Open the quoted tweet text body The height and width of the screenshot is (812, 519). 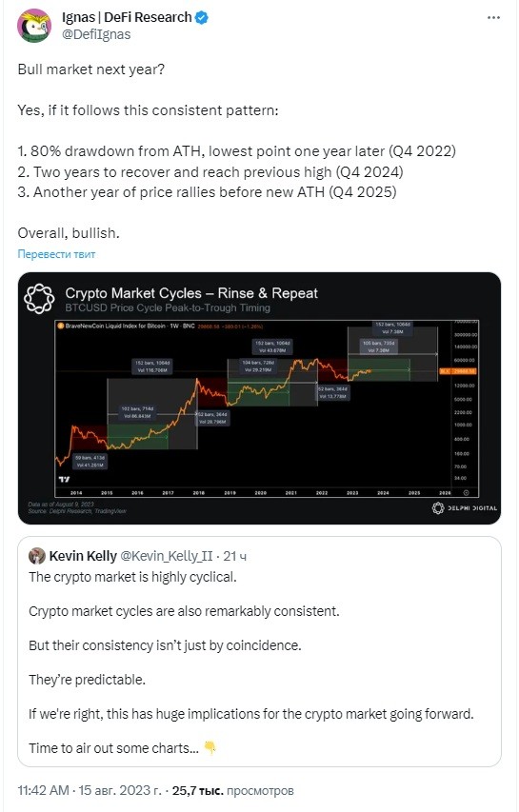point(251,663)
